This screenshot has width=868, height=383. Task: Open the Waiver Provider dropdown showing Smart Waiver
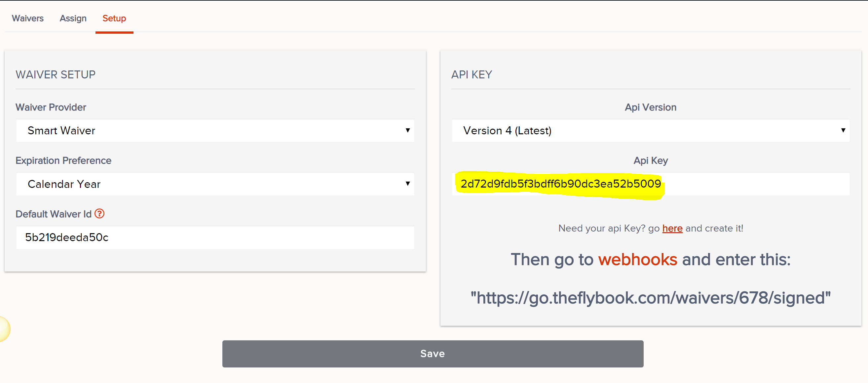pyautogui.click(x=215, y=130)
